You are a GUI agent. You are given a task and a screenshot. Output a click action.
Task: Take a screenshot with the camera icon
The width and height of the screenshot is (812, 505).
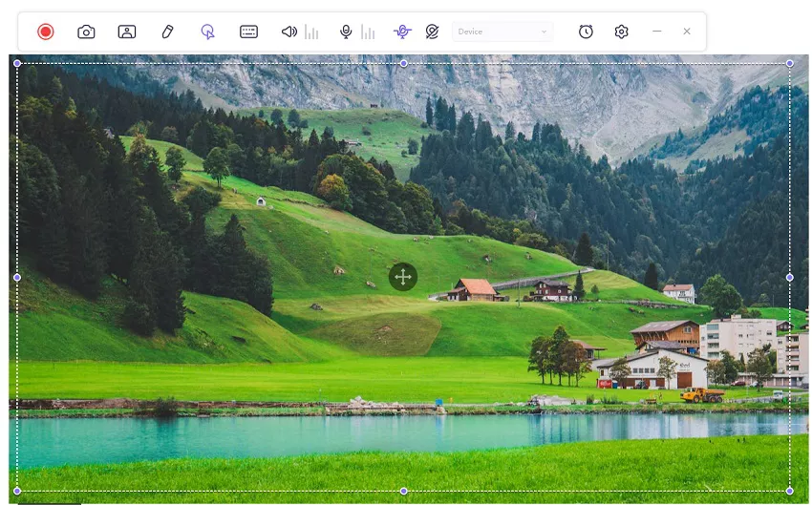click(x=86, y=32)
